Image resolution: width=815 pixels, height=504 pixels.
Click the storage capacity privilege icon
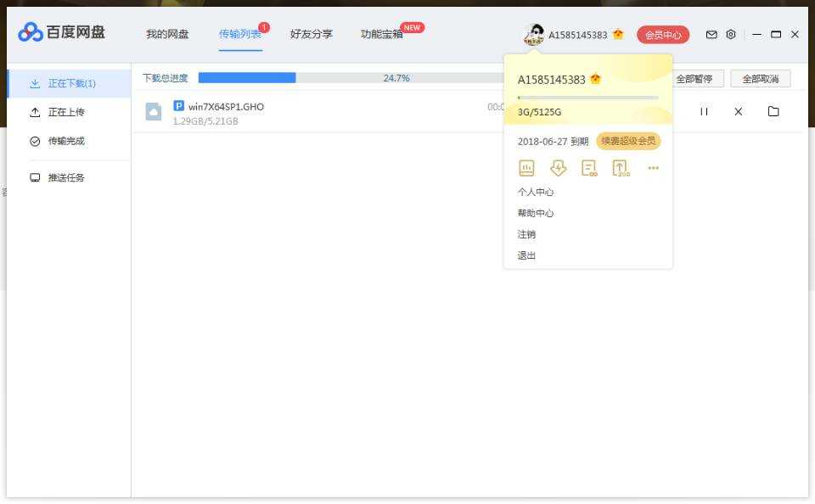pos(526,168)
